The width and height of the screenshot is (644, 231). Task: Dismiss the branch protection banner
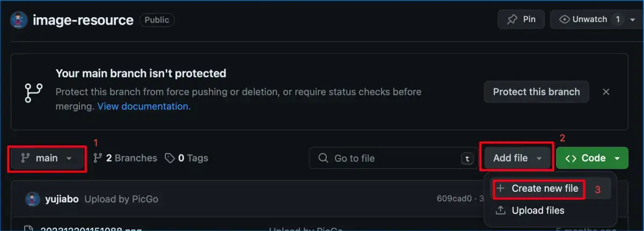(x=606, y=92)
